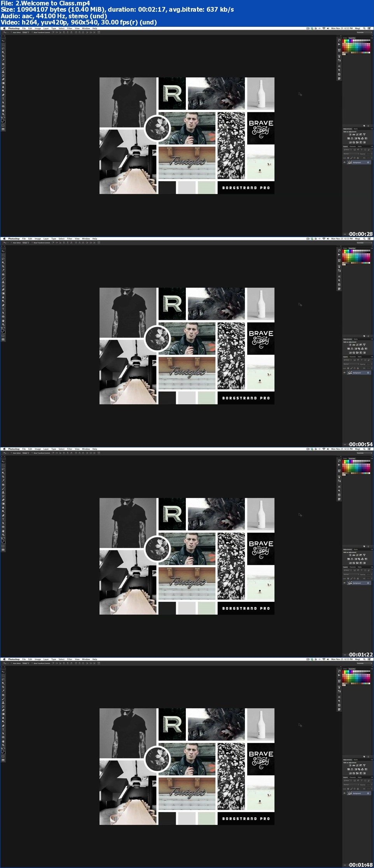Switch to Color tab in the 00:00:28 frame

(x=345, y=38)
